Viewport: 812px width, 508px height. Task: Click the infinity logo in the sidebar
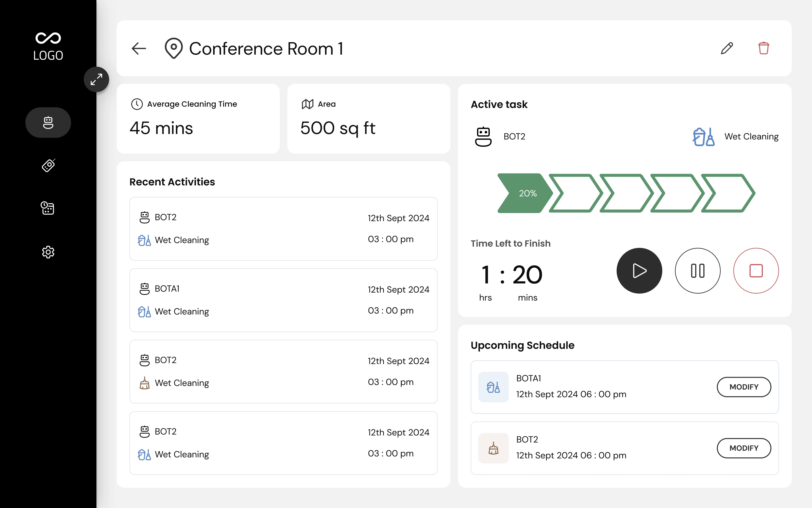48,38
